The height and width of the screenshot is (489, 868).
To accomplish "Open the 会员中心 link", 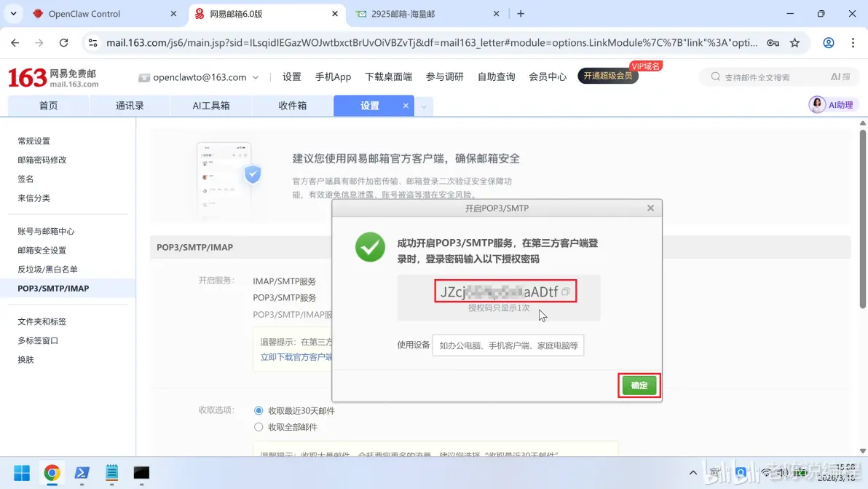I will tap(548, 77).
